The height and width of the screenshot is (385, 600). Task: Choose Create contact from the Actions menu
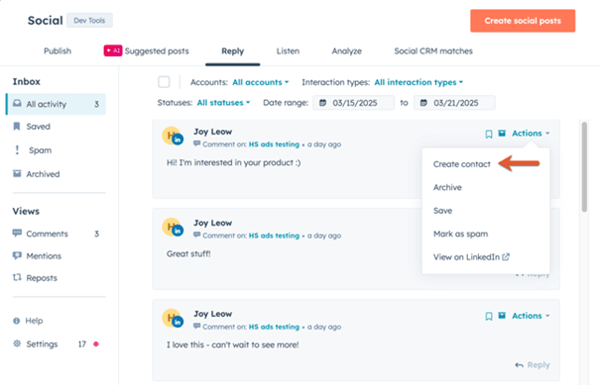tap(462, 164)
